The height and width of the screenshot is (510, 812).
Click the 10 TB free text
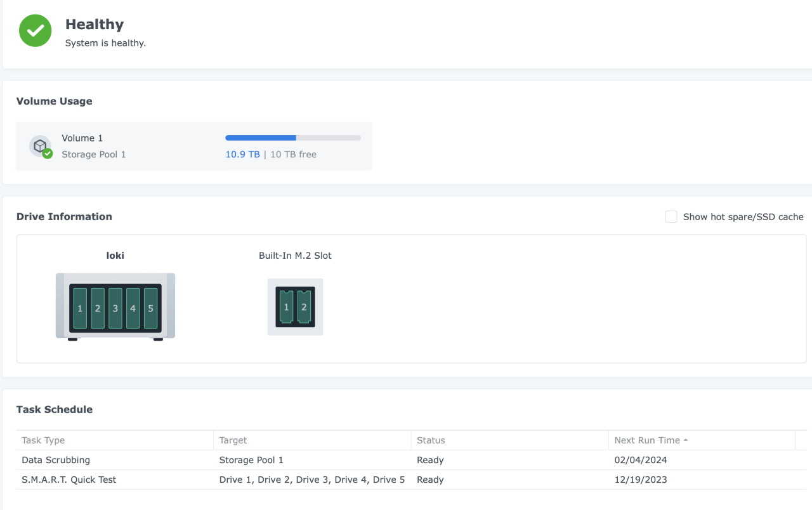click(x=293, y=154)
